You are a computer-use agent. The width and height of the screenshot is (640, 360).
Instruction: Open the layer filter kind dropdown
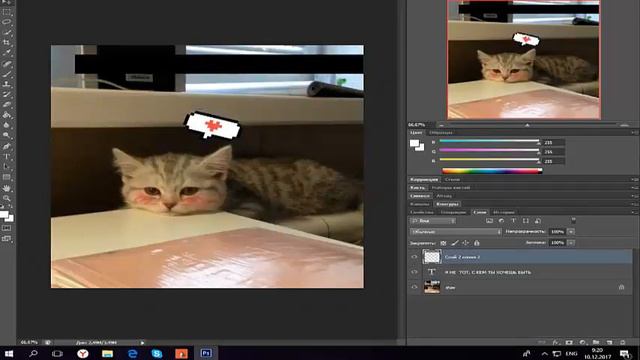tap(433, 221)
